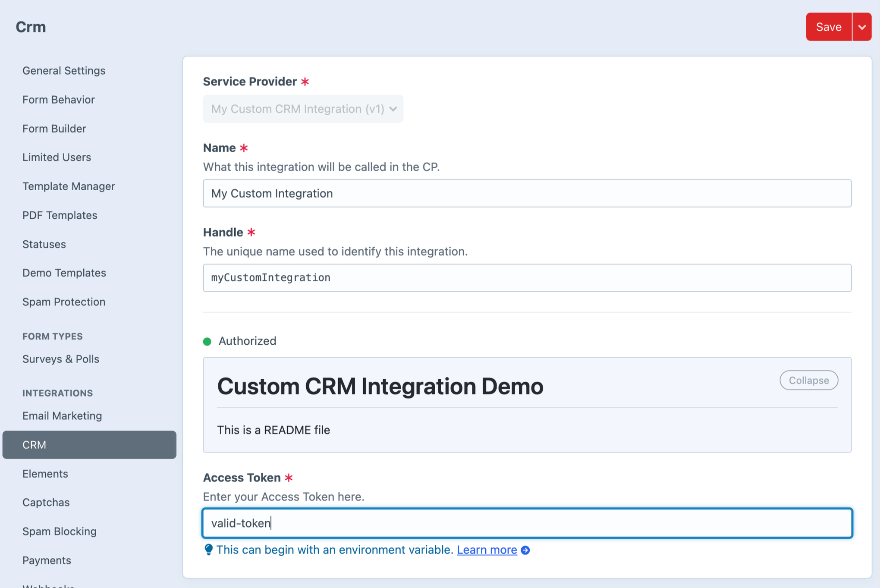Open the Statuses section
Viewport: 880px width, 588px height.
tap(44, 244)
